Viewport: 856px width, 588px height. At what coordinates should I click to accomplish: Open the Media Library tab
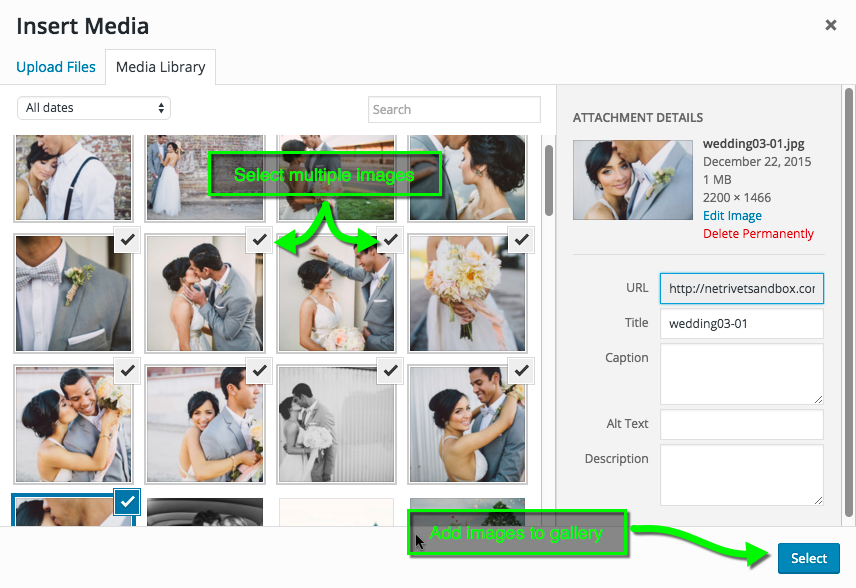[x=160, y=67]
